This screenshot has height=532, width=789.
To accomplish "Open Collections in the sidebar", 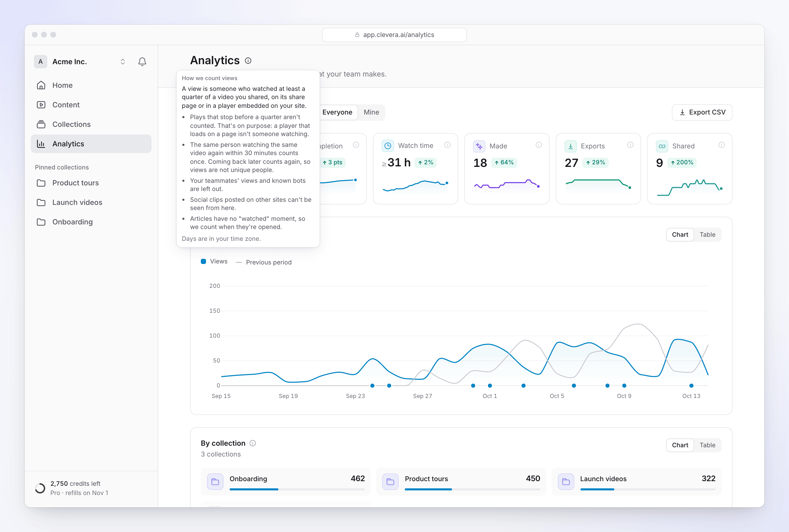I will click(91, 124).
